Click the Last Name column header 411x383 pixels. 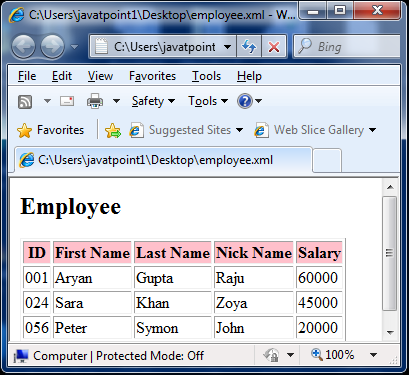[x=173, y=253]
